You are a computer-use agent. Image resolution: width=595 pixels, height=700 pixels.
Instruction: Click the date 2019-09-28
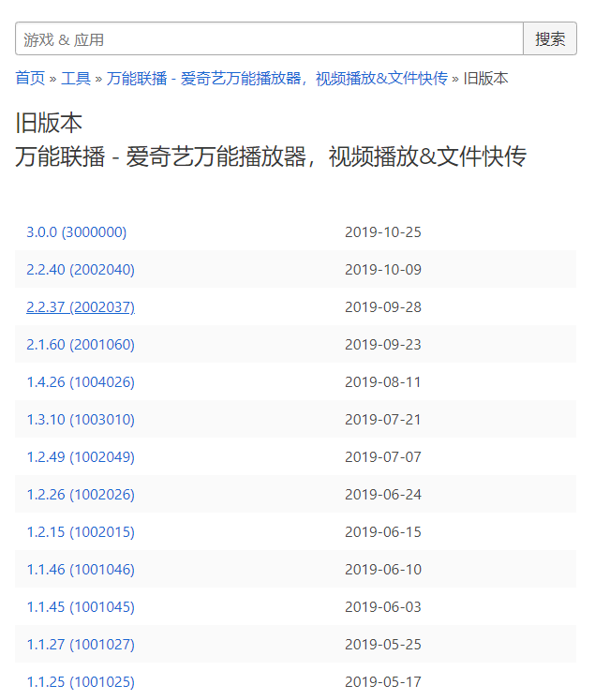click(x=383, y=307)
